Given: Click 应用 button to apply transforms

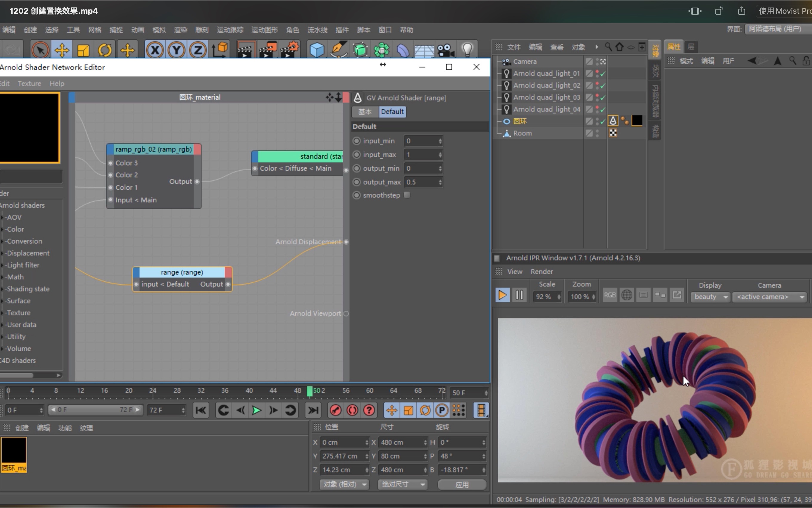Looking at the screenshot, I should 462,484.
